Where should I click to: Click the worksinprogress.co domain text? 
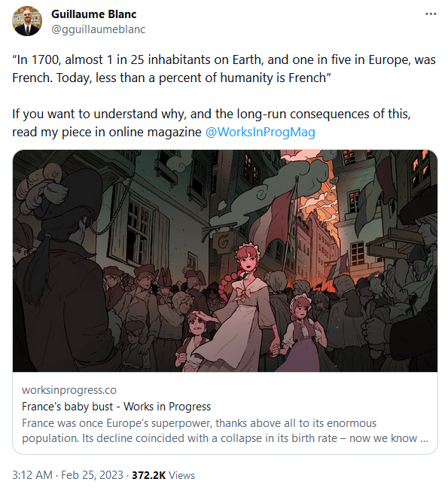pyautogui.click(x=69, y=390)
